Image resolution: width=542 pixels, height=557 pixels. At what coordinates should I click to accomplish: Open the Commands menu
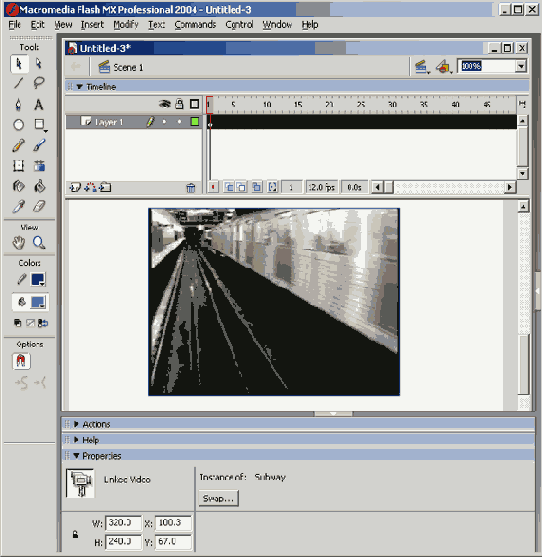pos(195,25)
